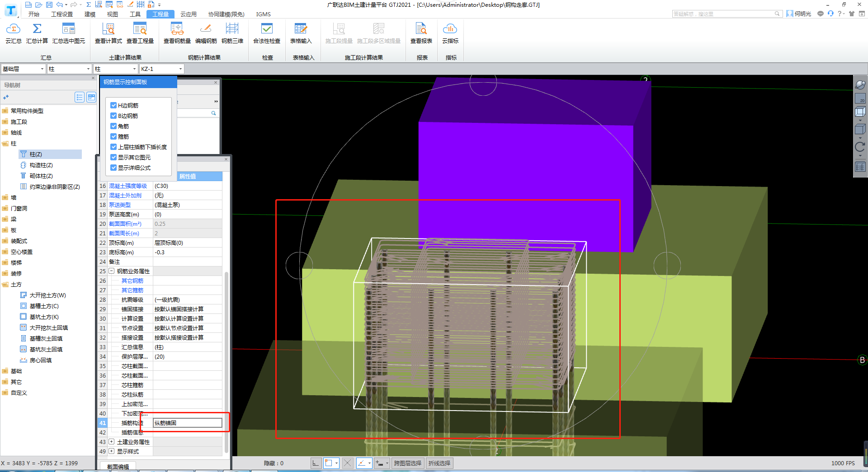Open 查看报表 report viewer
Screen dimensions: 868x472
tap(421, 33)
